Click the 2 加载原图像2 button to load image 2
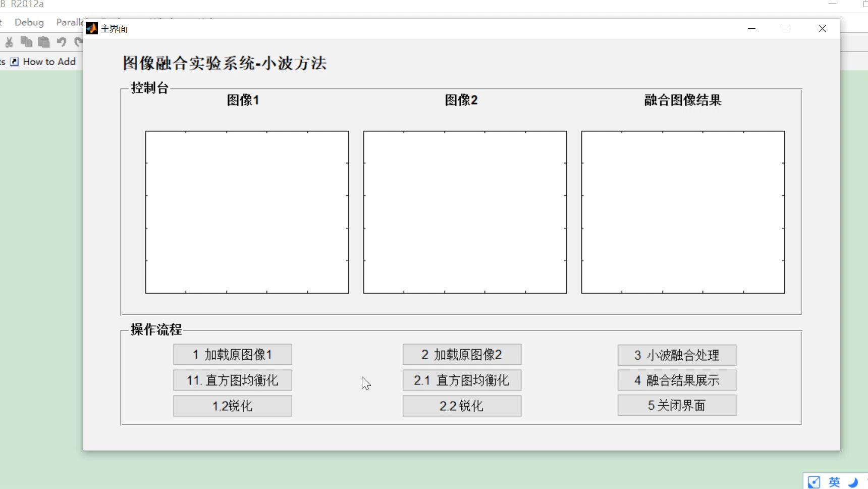The image size is (868, 489). pyautogui.click(x=462, y=355)
